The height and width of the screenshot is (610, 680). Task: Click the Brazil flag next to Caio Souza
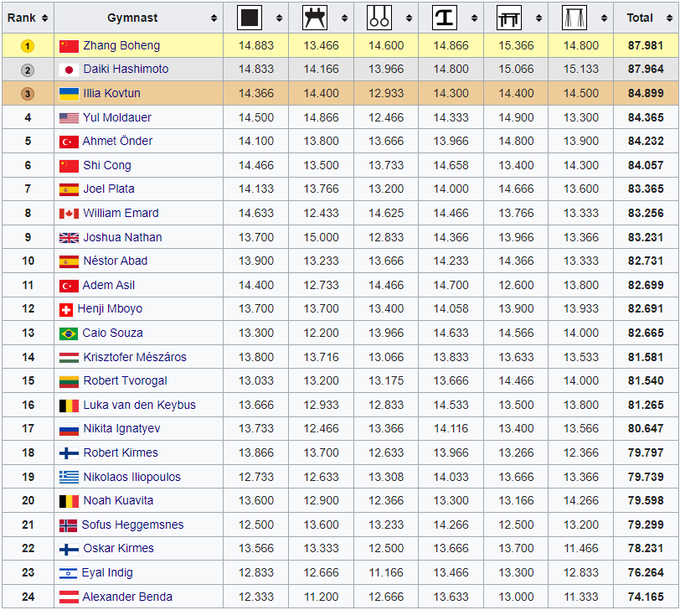click(x=69, y=333)
